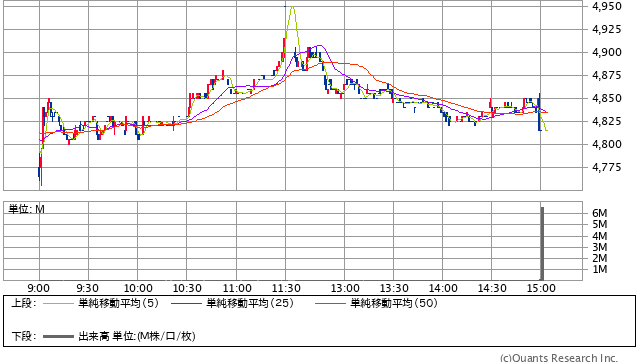Click the 9:00 time label
The height and width of the screenshot is (362, 638).
coord(39,288)
